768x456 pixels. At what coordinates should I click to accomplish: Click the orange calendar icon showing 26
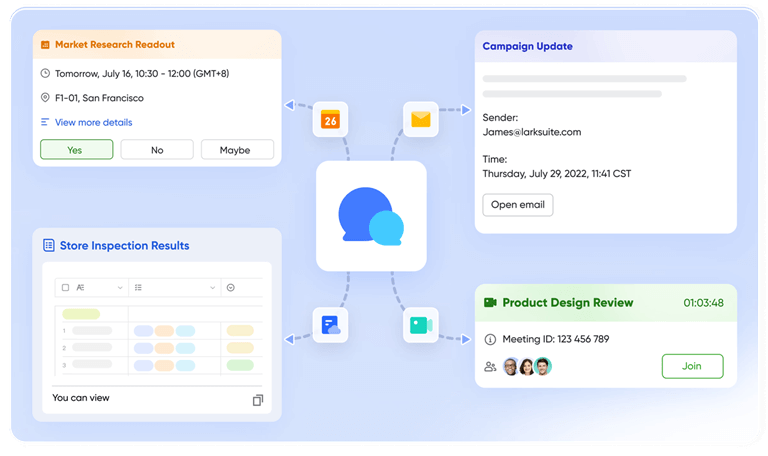(330, 120)
